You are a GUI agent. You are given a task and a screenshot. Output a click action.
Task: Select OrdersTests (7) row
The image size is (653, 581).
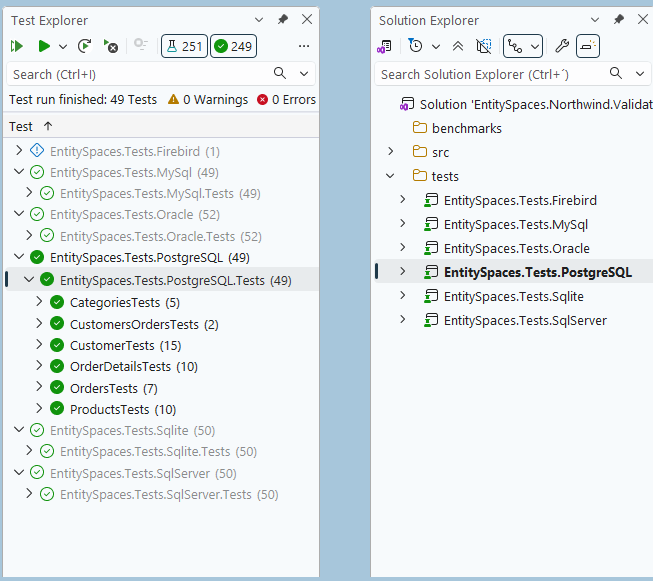(x=113, y=388)
